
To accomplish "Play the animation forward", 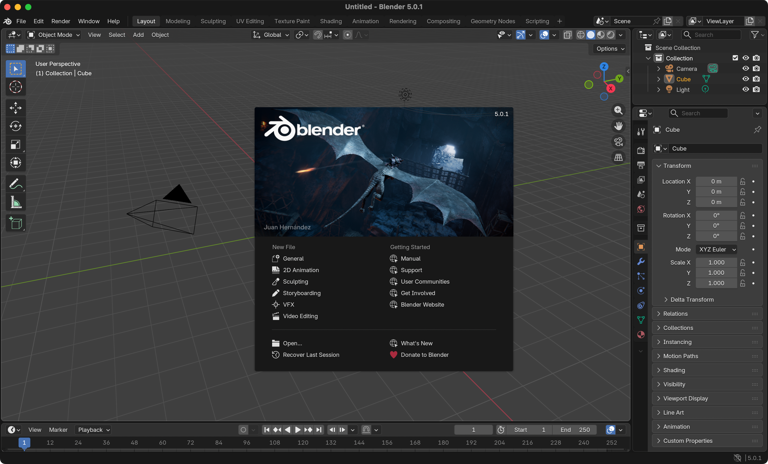I will tap(297, 430).
